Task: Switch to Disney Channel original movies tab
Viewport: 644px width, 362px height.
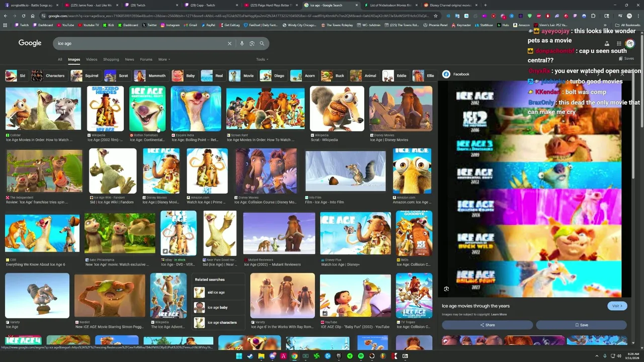Action: pyautogui.click(x=450, y=5)
